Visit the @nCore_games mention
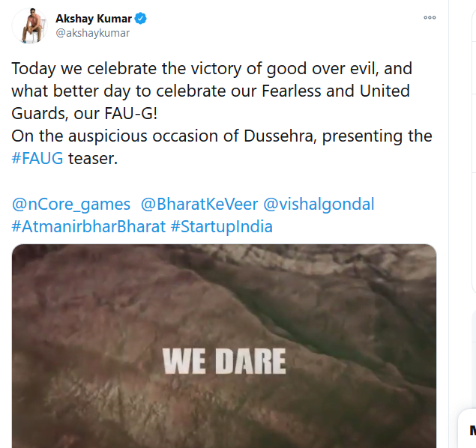This screenshot has width=476, height=448. pos(71,204)
